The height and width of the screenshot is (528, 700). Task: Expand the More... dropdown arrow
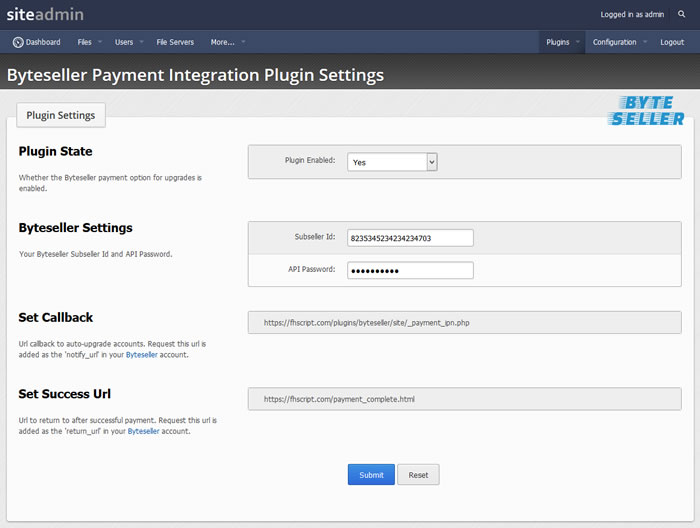pos(243,42)
